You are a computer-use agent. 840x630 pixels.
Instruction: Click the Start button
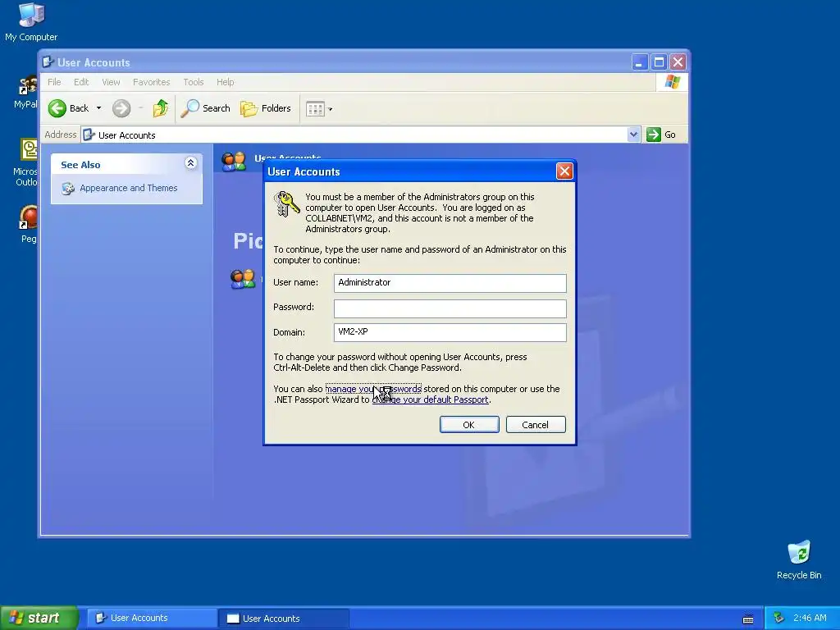(x=39, y=618)
